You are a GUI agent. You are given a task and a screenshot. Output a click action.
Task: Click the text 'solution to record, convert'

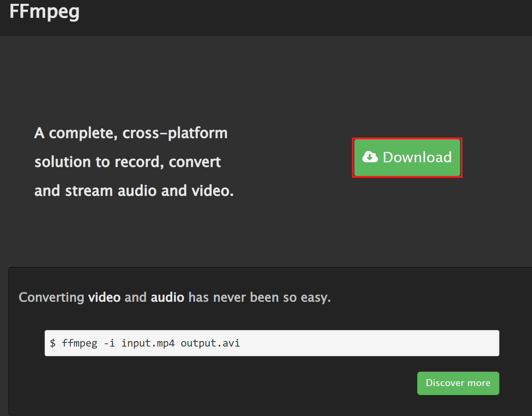point(128,162)
